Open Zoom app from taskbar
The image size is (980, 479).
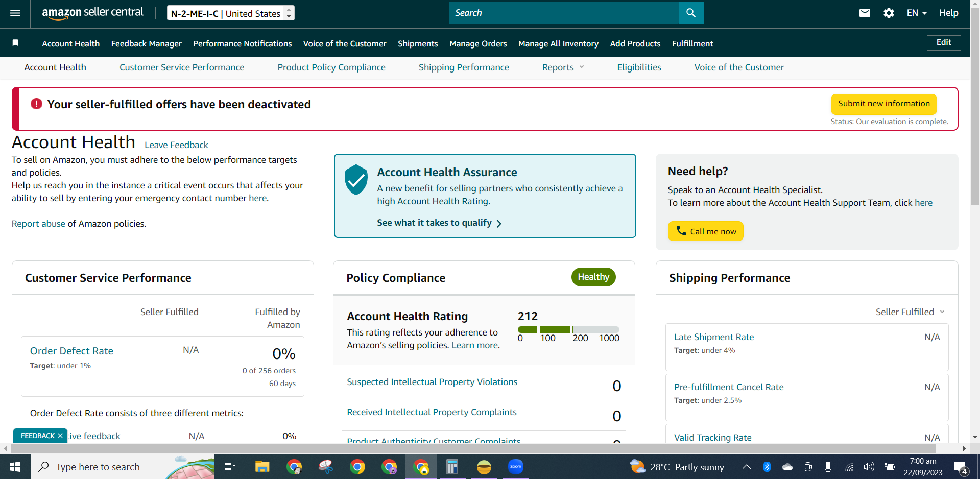(x=516, y=467)
